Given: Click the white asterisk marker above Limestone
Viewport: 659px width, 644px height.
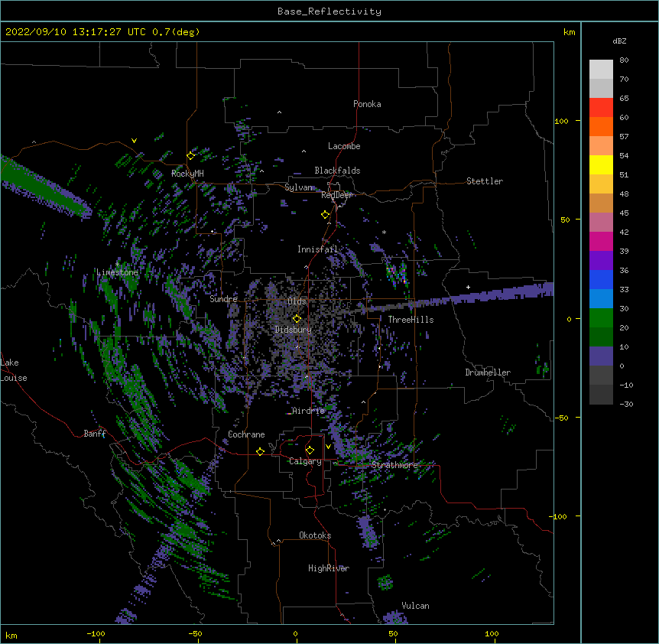Looking at the screenshot, I should (117, 264).
